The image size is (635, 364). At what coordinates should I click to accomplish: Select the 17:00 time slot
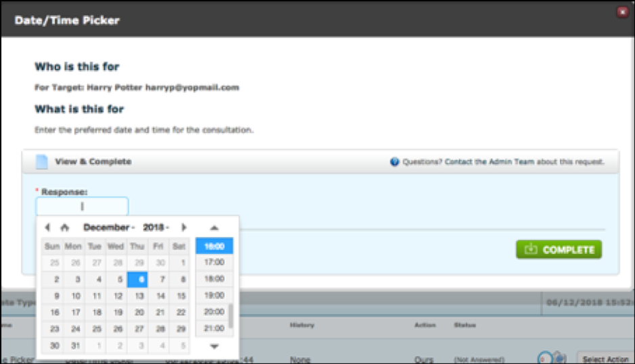(x=214, y=262)
